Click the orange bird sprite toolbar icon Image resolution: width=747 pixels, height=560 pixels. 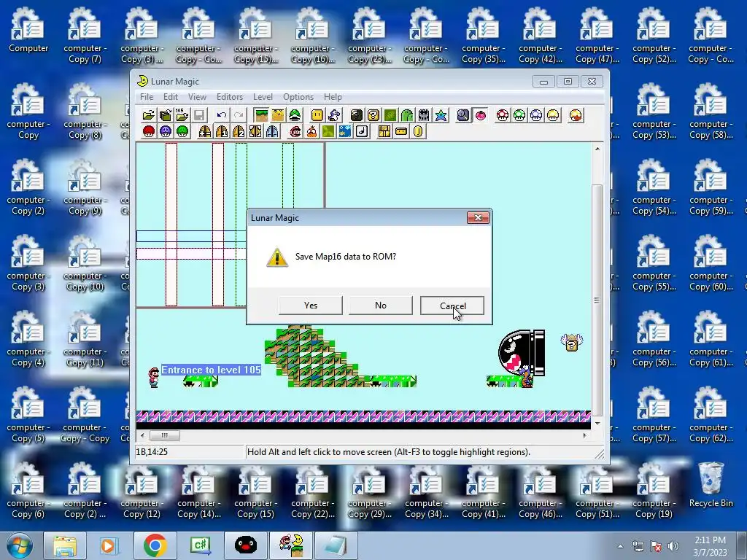coord(312,131)
